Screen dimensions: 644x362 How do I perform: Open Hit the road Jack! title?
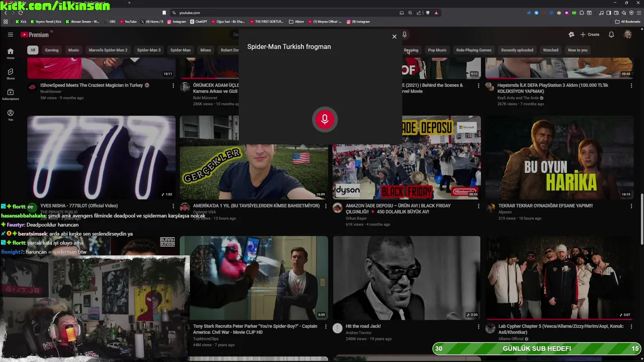363,326
